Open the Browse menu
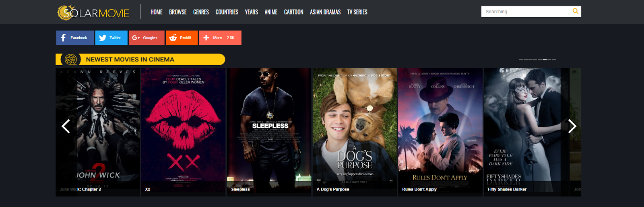Image resolution: width=644 pixels, height=207 pixels. pyautogui.click(x=178, y=12)
